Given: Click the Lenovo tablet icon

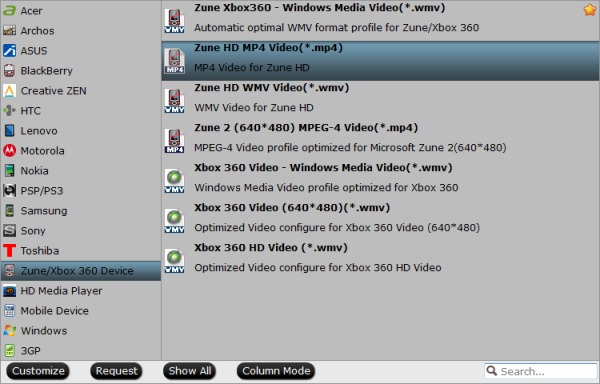Looking at the screenshot, I should coord(9,130).
